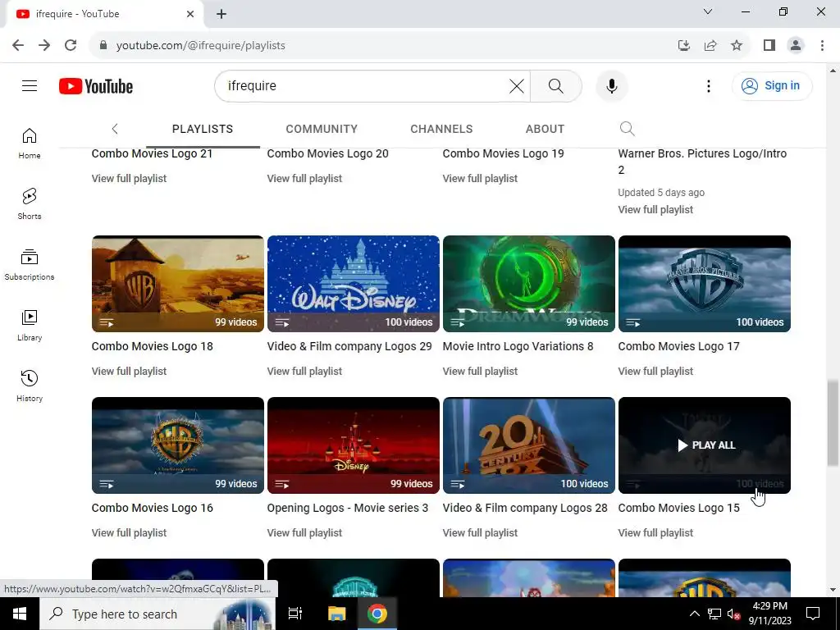Click the browser address bar URL

point(201,46)
